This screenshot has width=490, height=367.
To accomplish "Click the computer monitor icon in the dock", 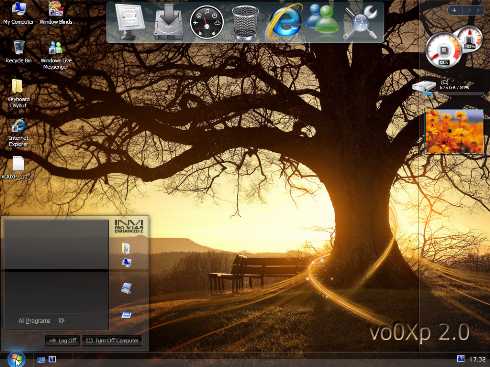I will click(129, 22).
